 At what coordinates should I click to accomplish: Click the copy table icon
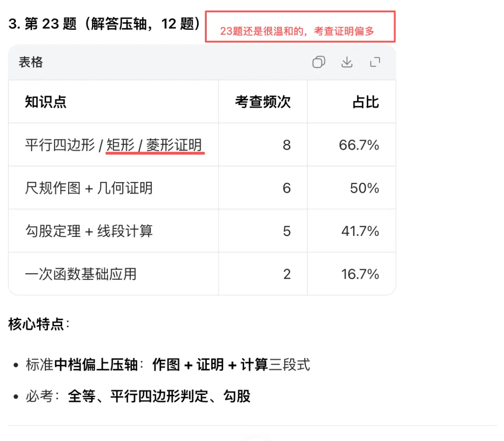pos(319,62)
